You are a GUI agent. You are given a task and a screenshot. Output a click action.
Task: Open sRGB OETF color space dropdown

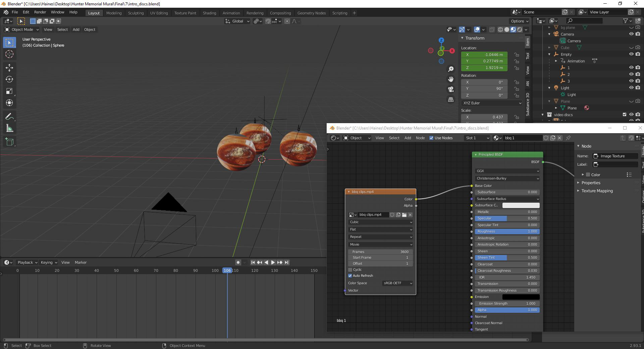coord(397,283)
